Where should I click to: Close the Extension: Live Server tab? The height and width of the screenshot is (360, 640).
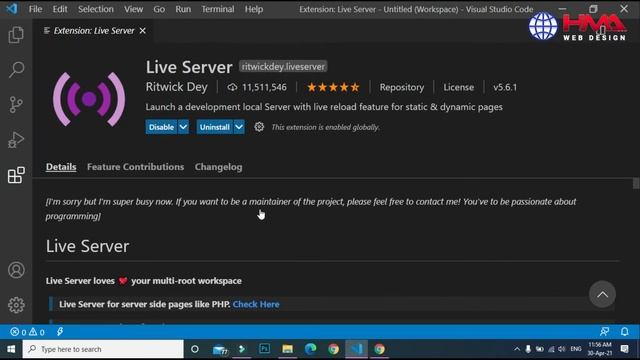[142, 31]
